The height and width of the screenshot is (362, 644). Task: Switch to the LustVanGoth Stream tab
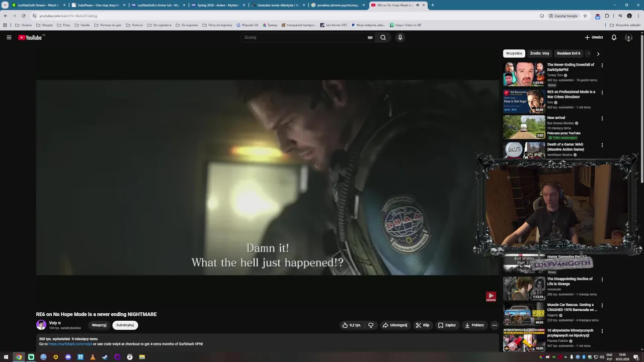click(x=38, y=5)
